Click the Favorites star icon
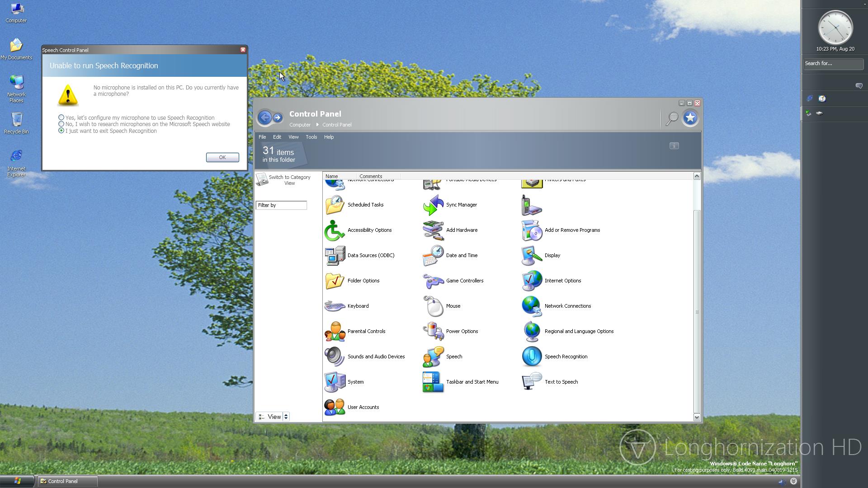This screenshot has height=488, width=868. point(690,118)
